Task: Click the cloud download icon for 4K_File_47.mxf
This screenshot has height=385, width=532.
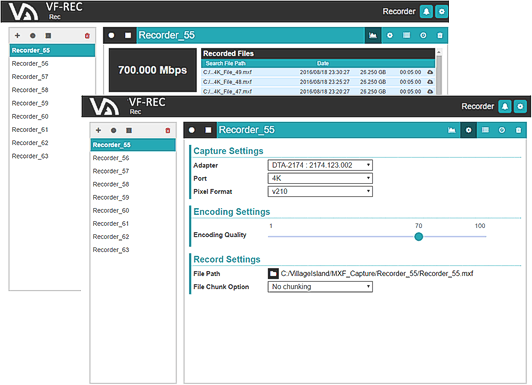Action: (430, 91)
